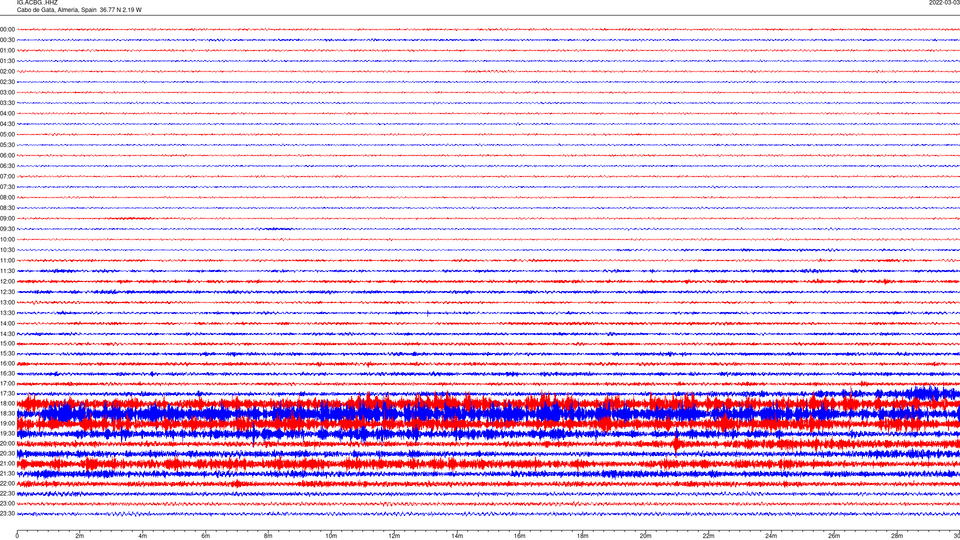The width and height of the screenshot is (960, 540).
Task: Click the 12:30 time label
Action: (x=7, y=292)
